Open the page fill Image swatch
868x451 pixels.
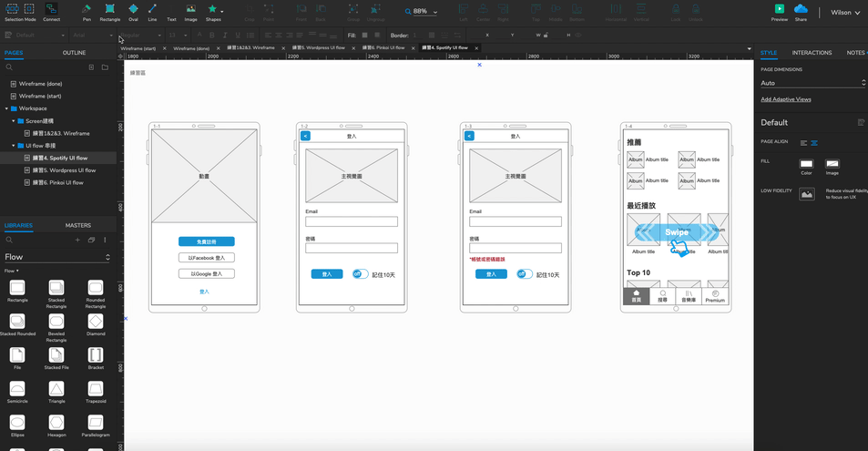pyautogui.click(x=832, y=163)
